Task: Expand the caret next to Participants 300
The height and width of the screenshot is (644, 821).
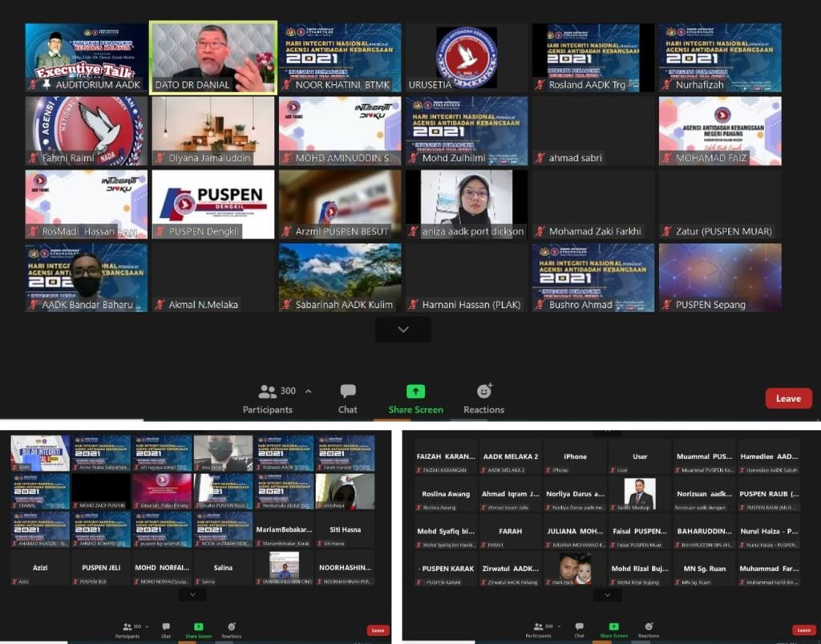Action: click(x=309, y=391)
